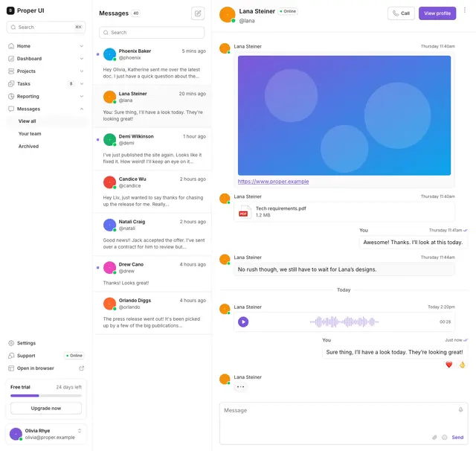
Task: Click the PDF file icon
Action: click(x=245, y=211)
